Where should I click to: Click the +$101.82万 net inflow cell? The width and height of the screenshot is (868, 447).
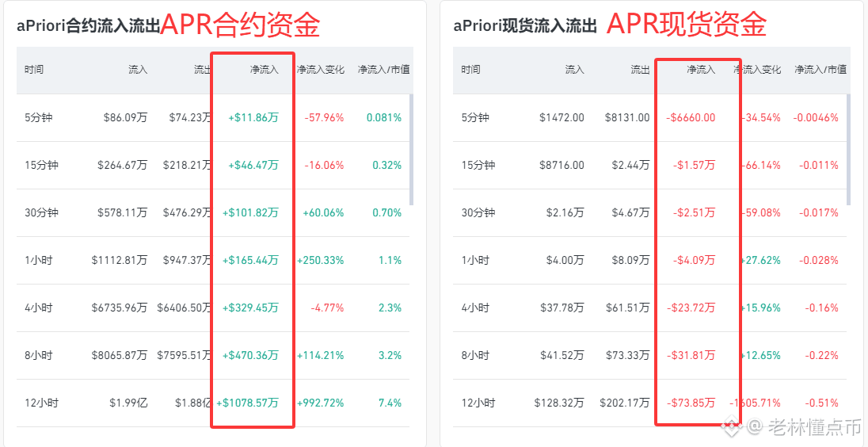251,212
